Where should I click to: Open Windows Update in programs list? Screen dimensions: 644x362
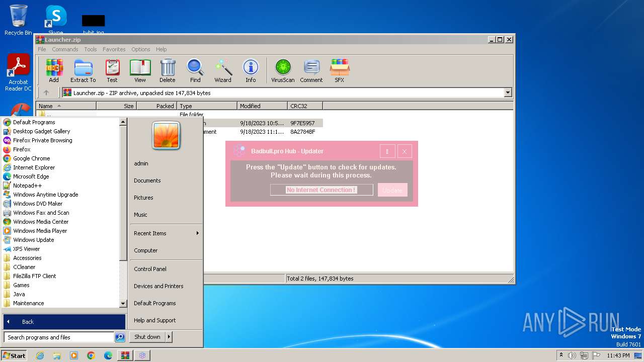[33, 240]
